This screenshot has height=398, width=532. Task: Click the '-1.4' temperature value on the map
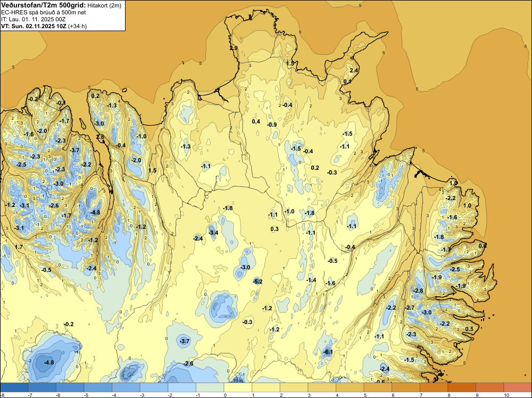311,280
